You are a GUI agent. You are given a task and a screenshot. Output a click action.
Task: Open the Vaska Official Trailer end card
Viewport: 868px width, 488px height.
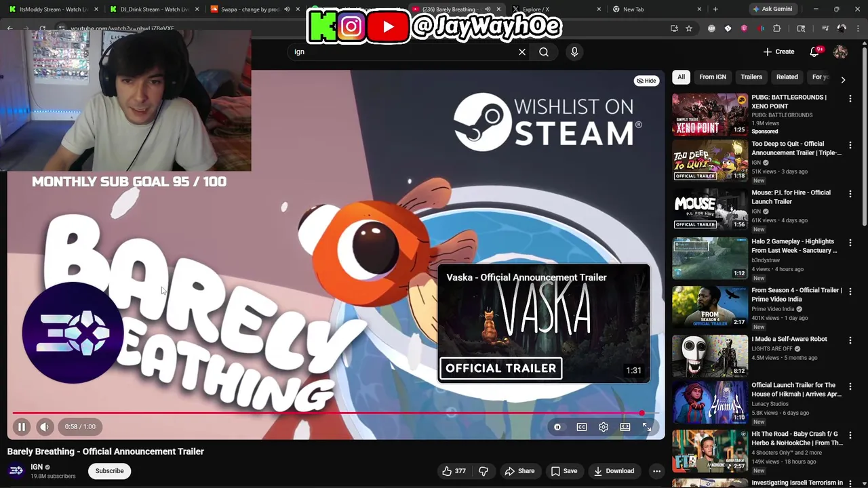pyautogui.click(x=544, y=325)
